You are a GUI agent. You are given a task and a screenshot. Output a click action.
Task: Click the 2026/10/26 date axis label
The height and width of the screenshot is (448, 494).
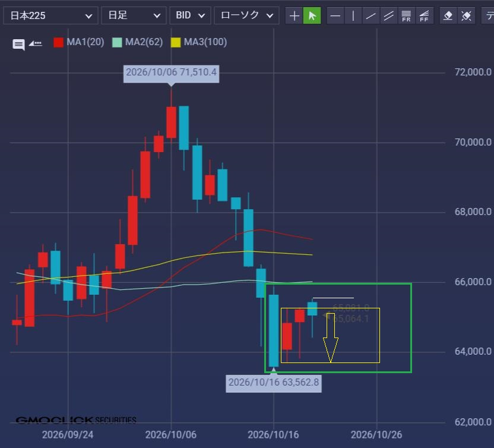coord(376,435)
